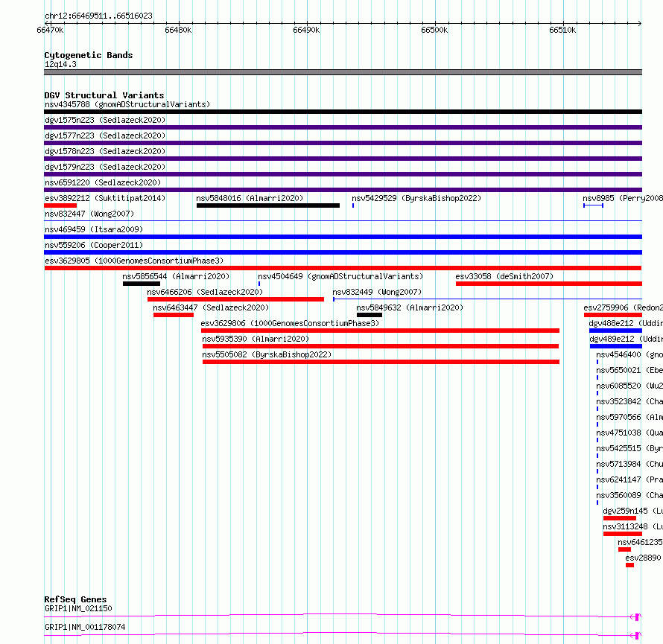Screen dimensions: 663x644
Task: Click nsv6463447 (Sedlazeck2020) label
Action: click(211, 307)
